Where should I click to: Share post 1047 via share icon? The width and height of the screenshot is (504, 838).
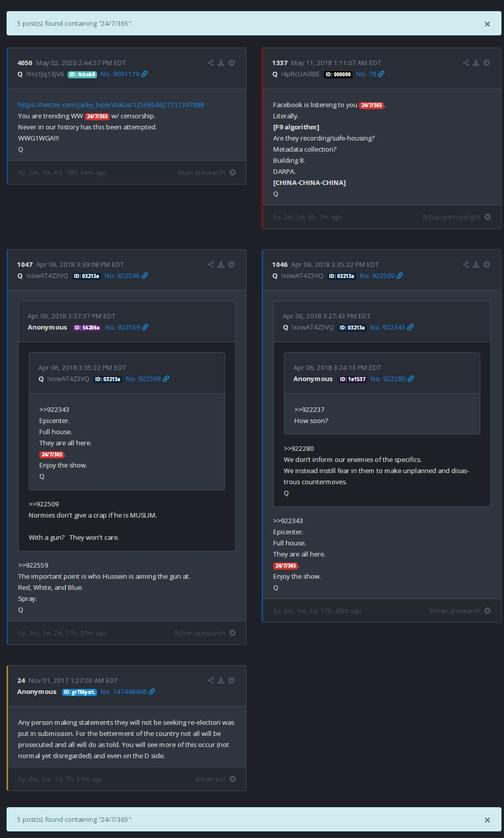[211, 264]
